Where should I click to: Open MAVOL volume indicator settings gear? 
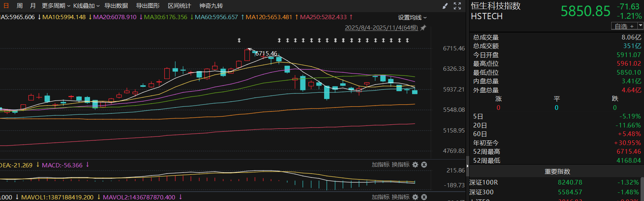pos(415,197)
